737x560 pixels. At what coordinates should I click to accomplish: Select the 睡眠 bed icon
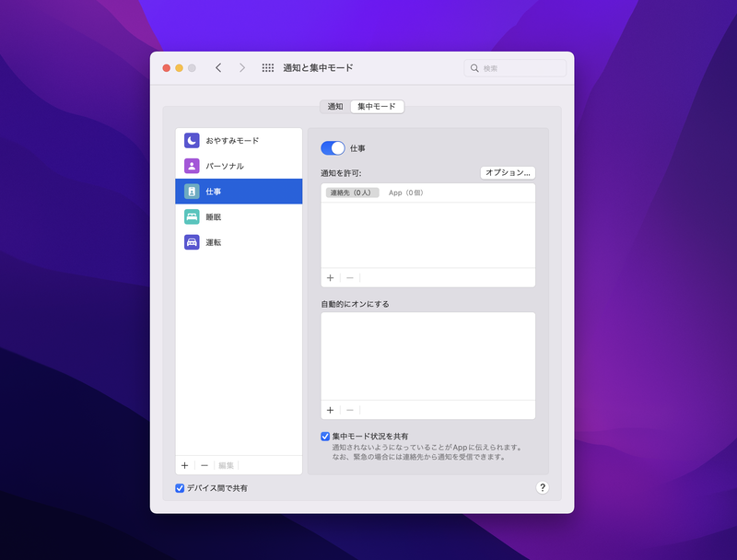(x=191, y=216)
